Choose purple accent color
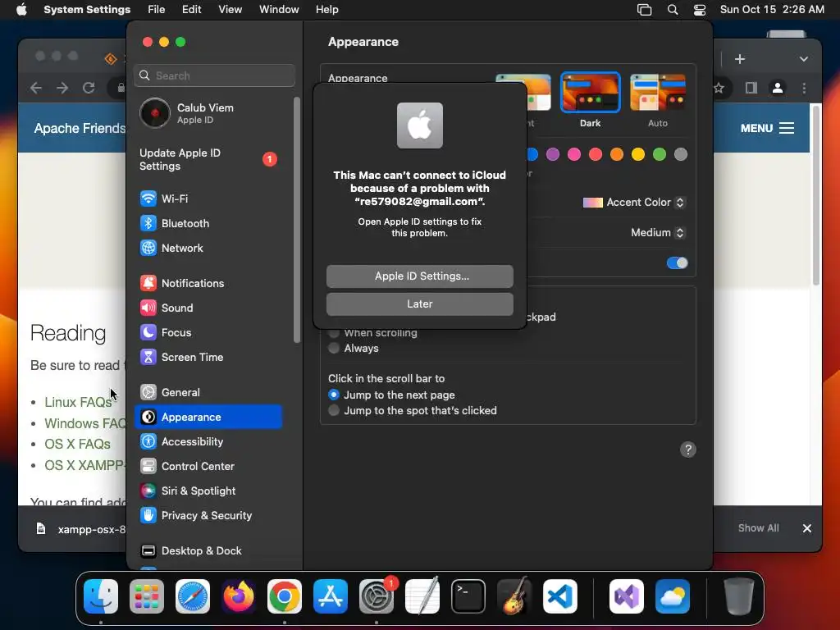 [553, 155]
